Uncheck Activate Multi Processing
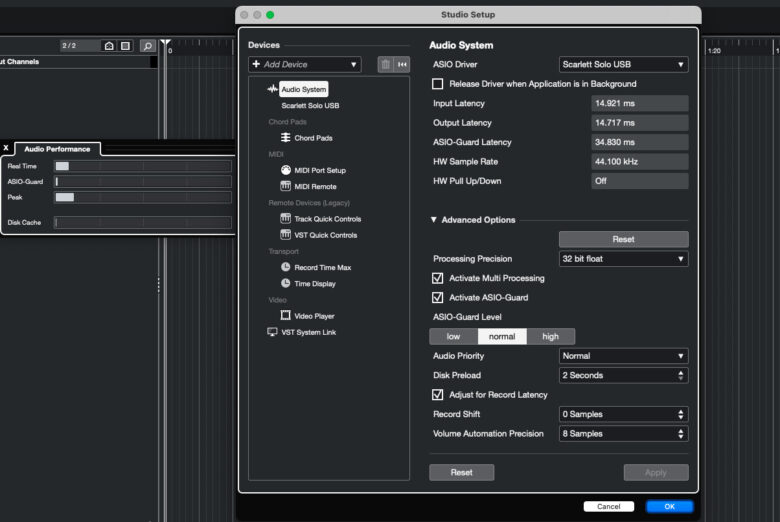This screenshot has width=780, height=522. click(437, 278)
